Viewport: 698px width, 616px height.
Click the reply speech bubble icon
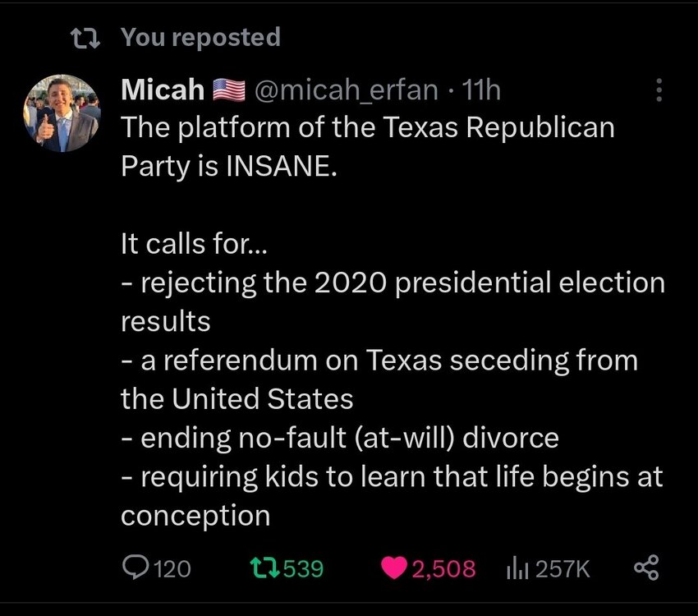(135, 568)
